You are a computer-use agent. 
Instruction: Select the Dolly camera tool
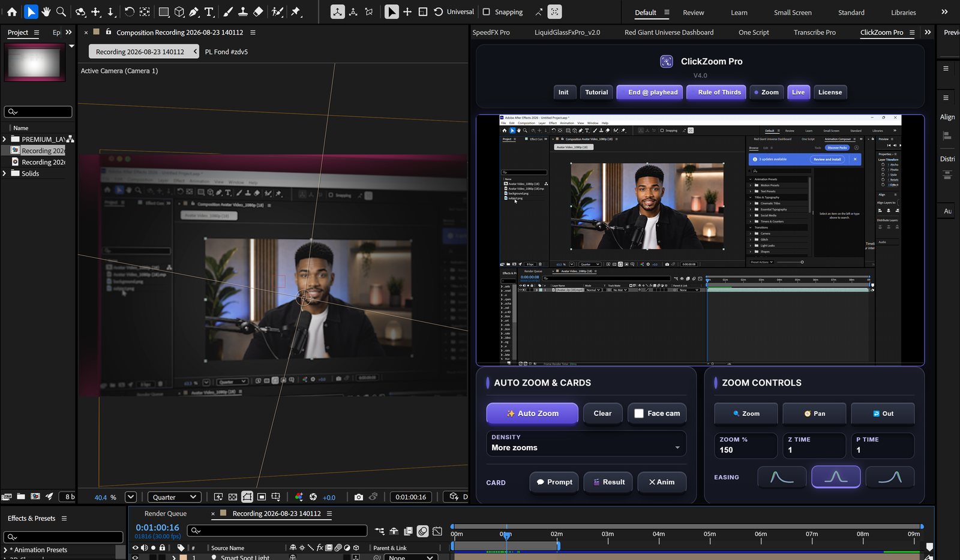(x=111, y=11)
